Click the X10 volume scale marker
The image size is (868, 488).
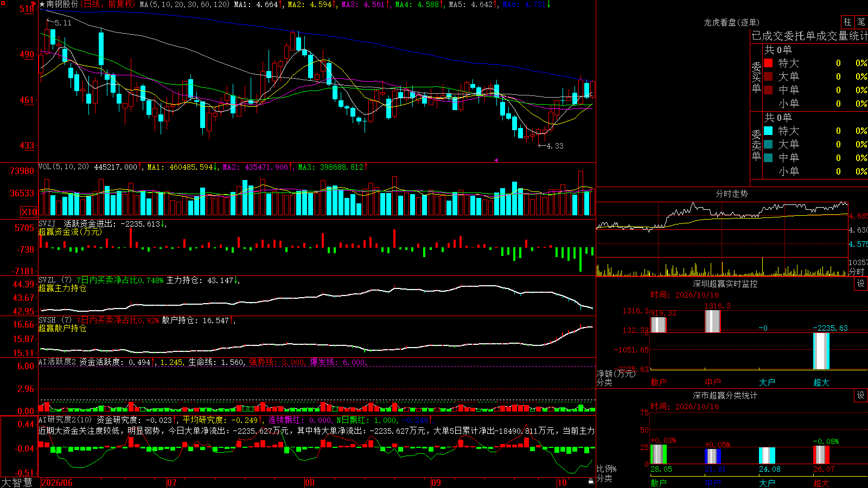click(29, 212)
